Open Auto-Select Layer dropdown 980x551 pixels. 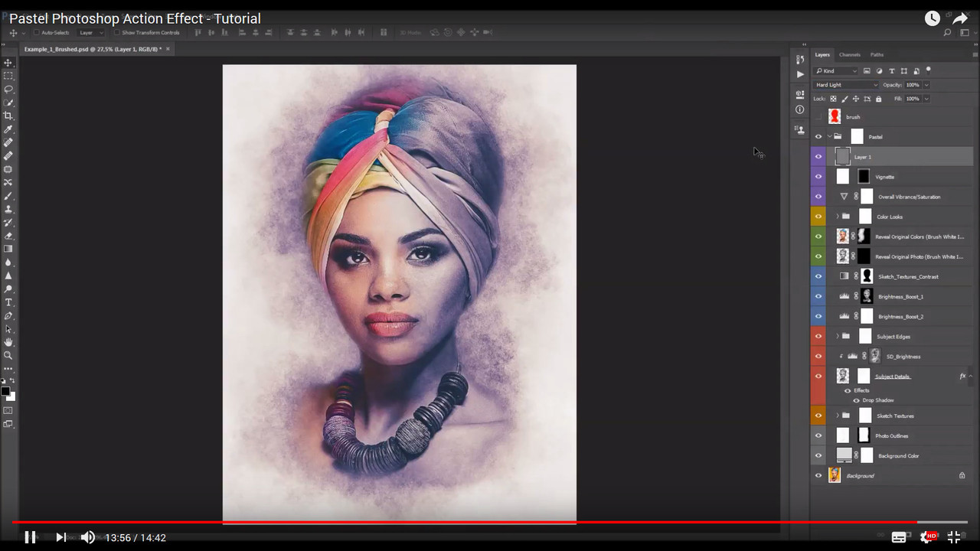click(x=90, y=33)
